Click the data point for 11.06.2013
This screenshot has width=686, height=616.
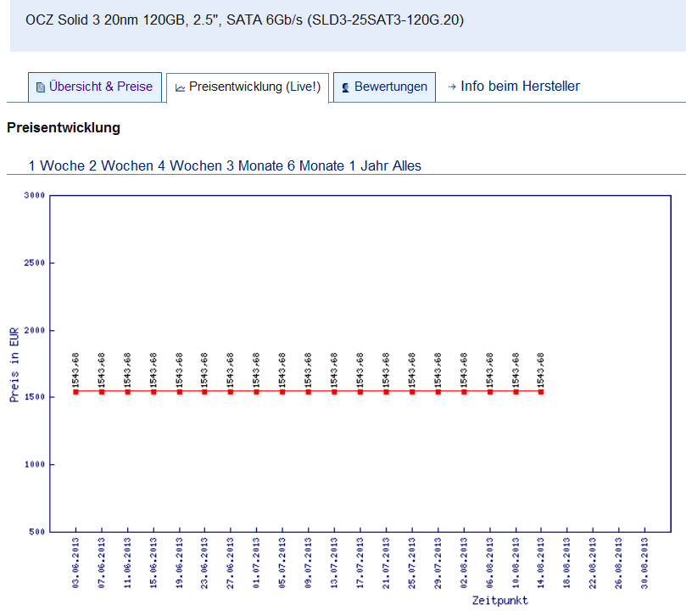[x=128, y=392]
